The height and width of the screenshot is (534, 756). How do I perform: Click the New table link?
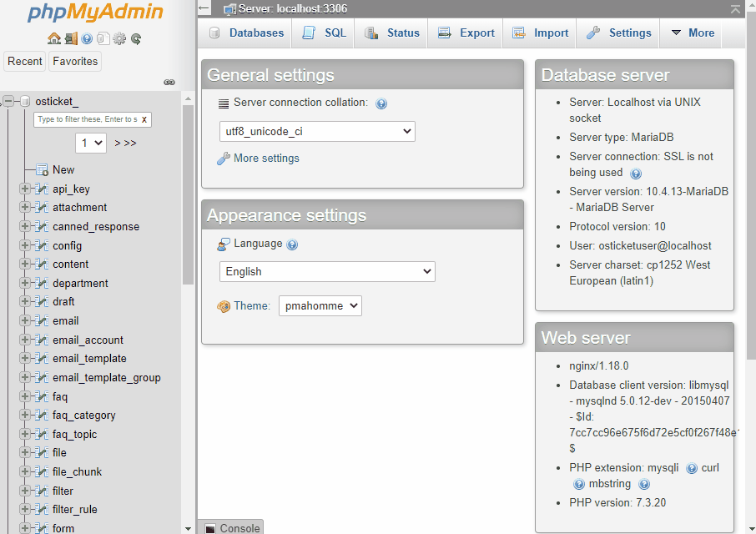[63, 169]
